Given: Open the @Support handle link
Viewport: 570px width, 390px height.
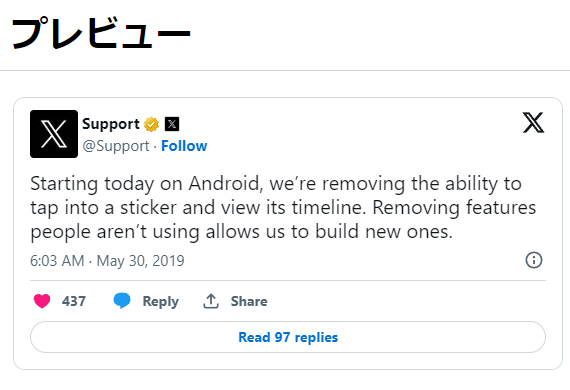Looking at the screenshot, I should tap(116, 146).
